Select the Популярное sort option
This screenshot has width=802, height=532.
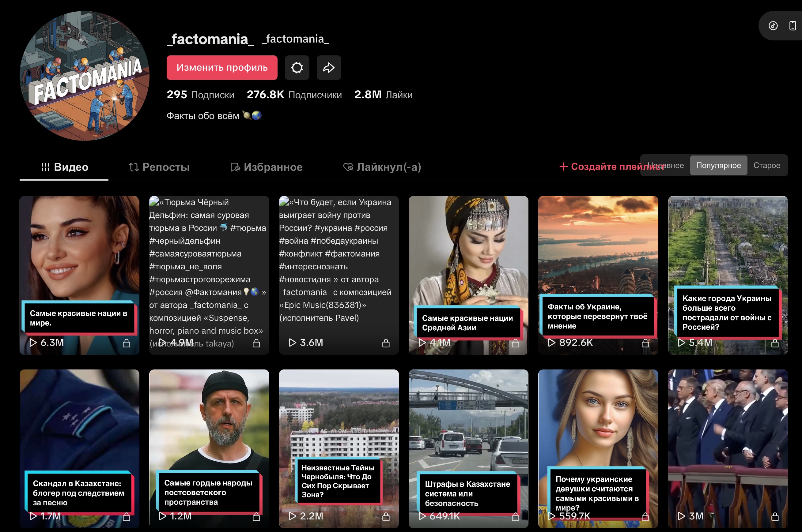pos(718,165)
